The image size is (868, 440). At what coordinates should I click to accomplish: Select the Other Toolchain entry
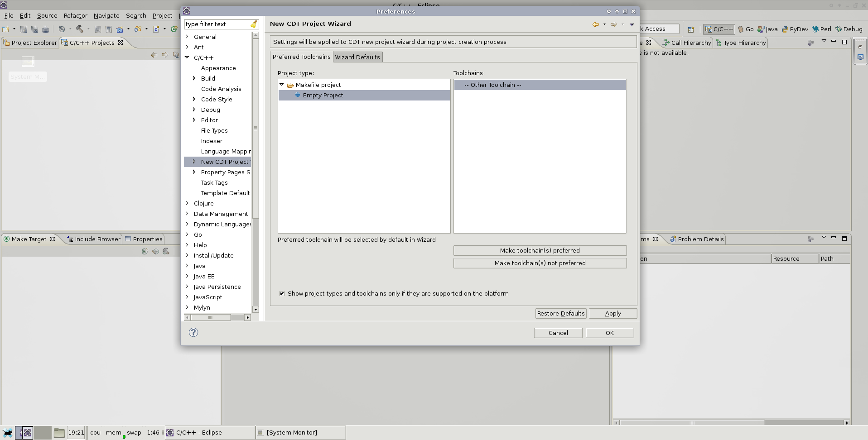click(x=540, y=85)
